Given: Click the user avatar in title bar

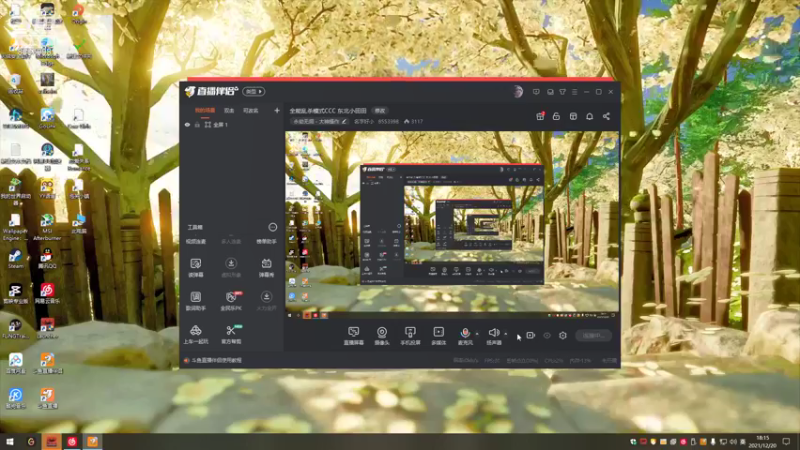Looking at the screenshot, I should [518, 92].
